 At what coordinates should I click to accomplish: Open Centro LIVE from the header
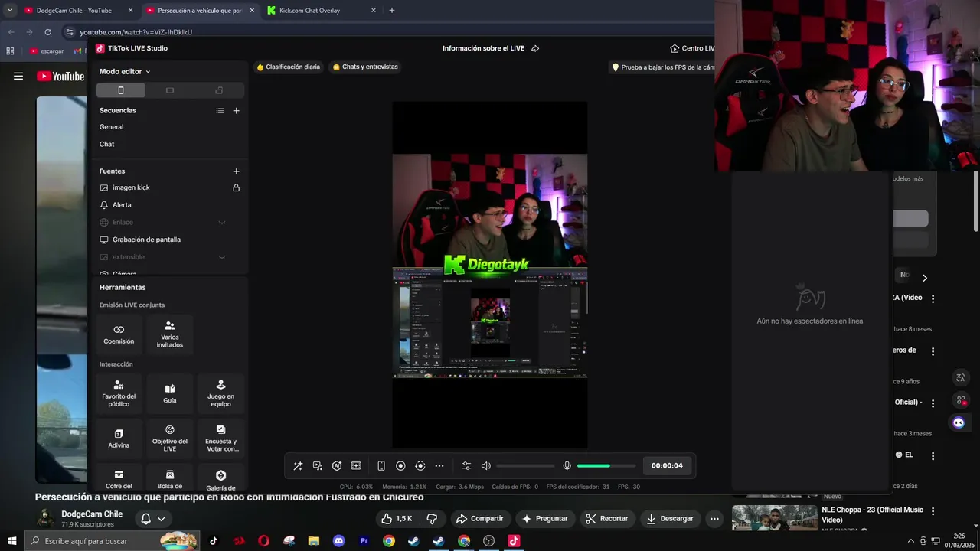pyautogui.click(x=692, y=48)
